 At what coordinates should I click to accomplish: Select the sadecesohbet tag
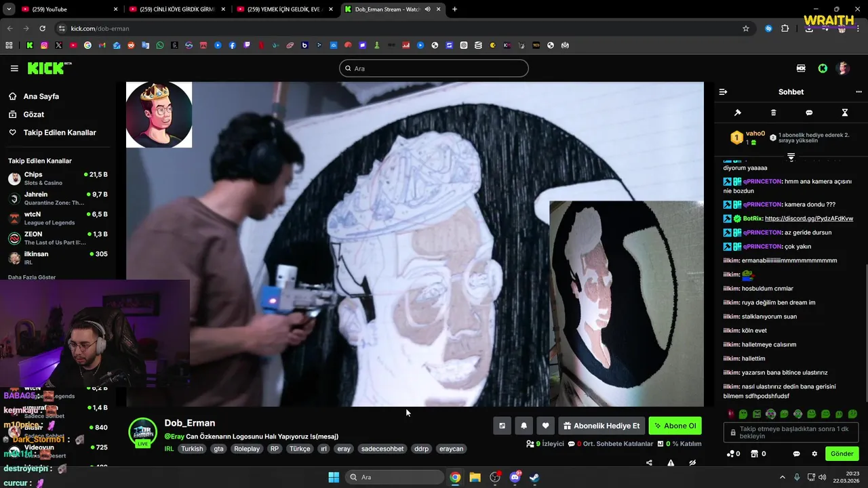(382, 449)
